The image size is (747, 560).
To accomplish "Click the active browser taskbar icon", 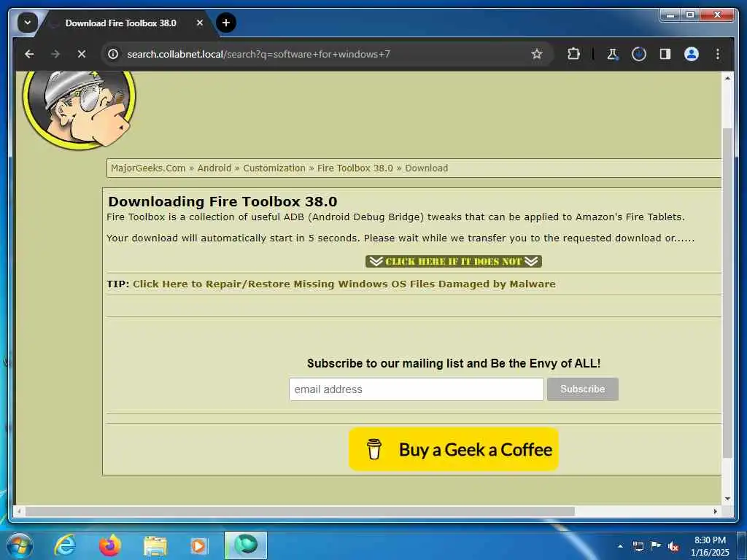I will [246, 545].
